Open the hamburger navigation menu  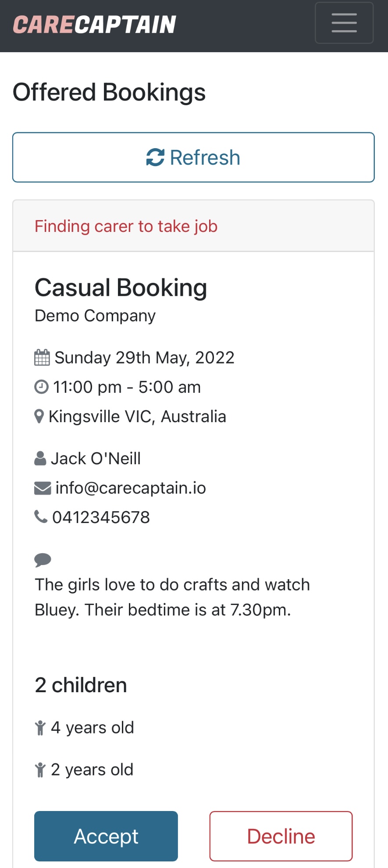point(344,23)
